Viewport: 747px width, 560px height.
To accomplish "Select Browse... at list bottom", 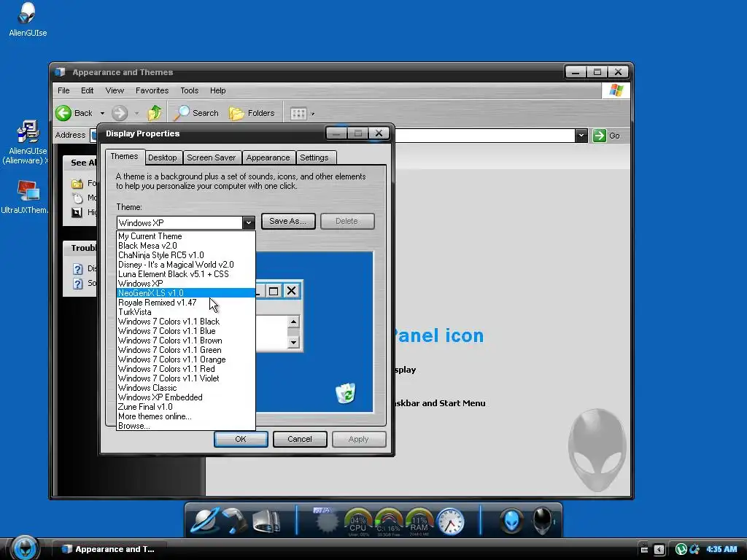I will (x=186, y=426).
